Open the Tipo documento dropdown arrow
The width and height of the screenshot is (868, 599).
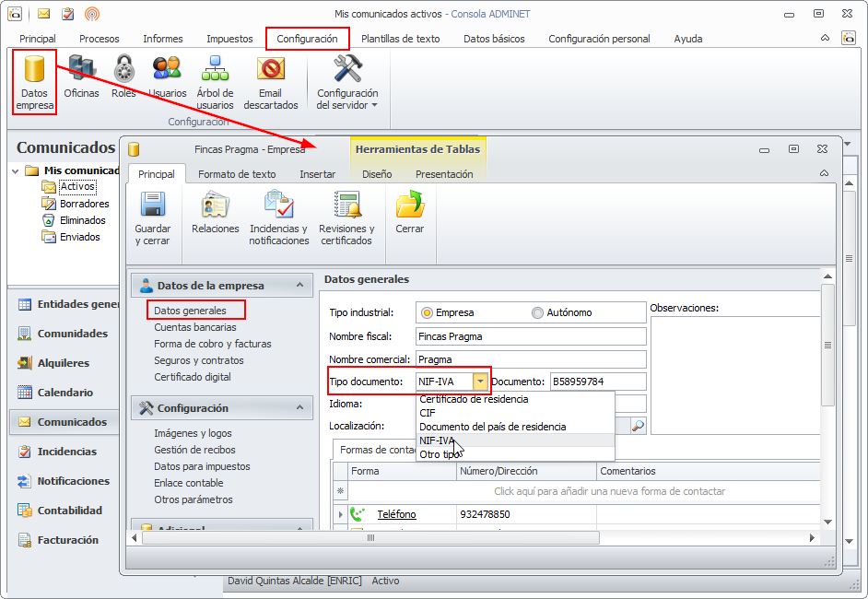point(480,382)
